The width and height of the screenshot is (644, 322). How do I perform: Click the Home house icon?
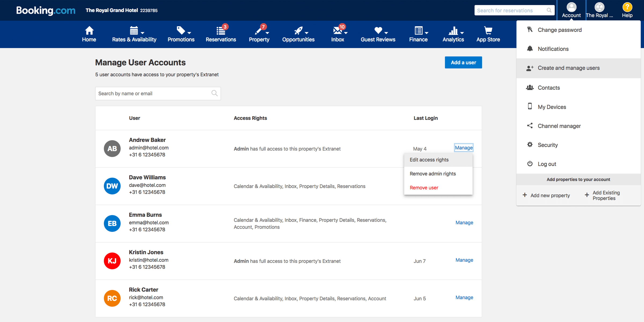click(89, 31)
